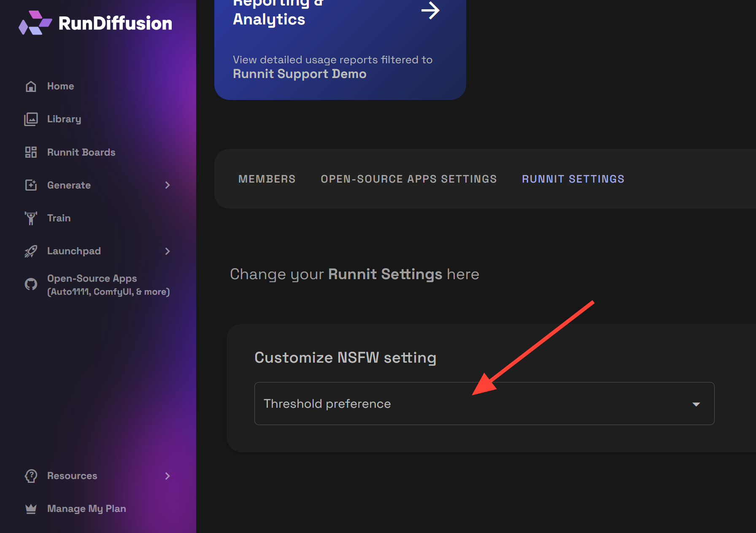The image size is (756, 533).
Task: Open the Open-Source Apps Settings tab
Action: pyautogui.click(x=408, y=179)
